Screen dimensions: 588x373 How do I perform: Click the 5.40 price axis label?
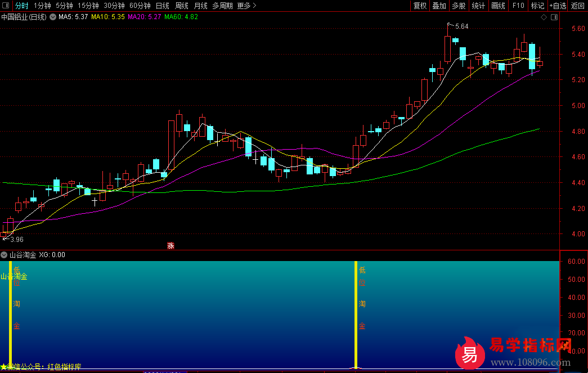tap(578, 55)
